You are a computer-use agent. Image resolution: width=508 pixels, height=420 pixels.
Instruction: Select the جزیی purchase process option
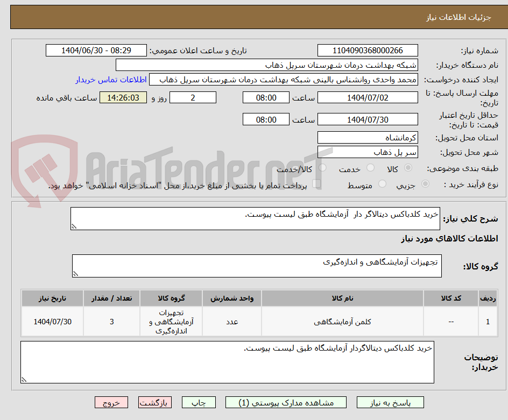click(425, 184)
